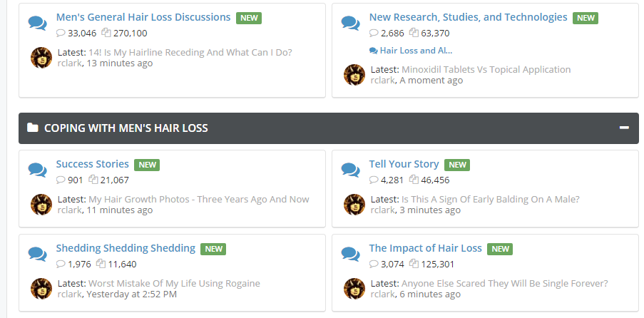Open the Success Stories forum
Image resolution: width=644 pixels, height=318 pixels.
coord(93,164)
